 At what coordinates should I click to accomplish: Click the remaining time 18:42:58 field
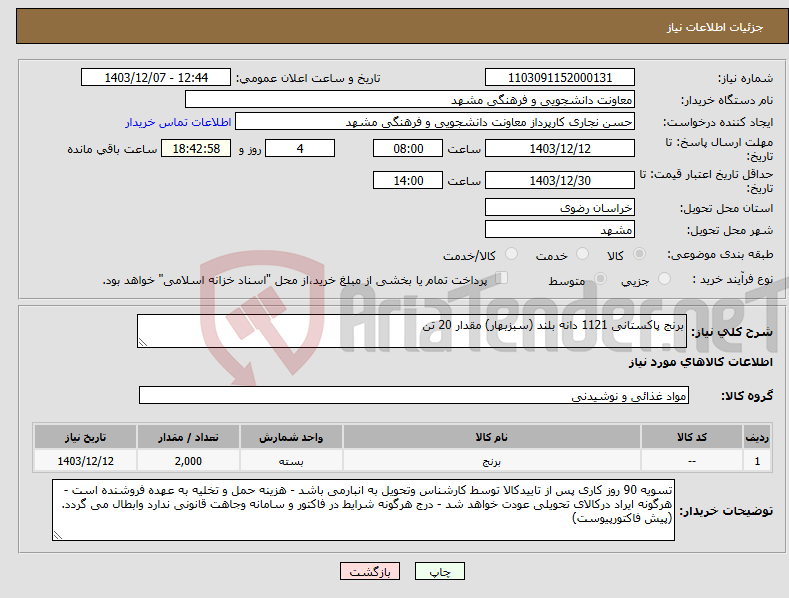196,148
